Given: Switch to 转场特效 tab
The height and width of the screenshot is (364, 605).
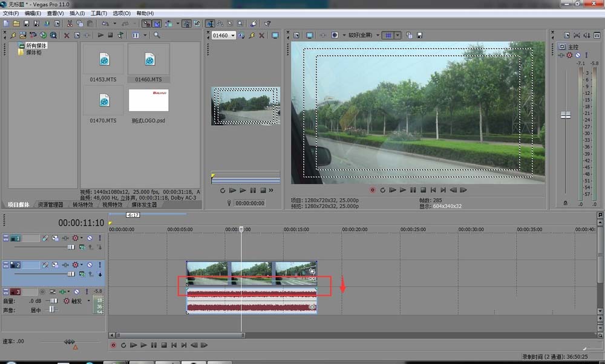Looking at the screenshot, I should click(82, 205).
